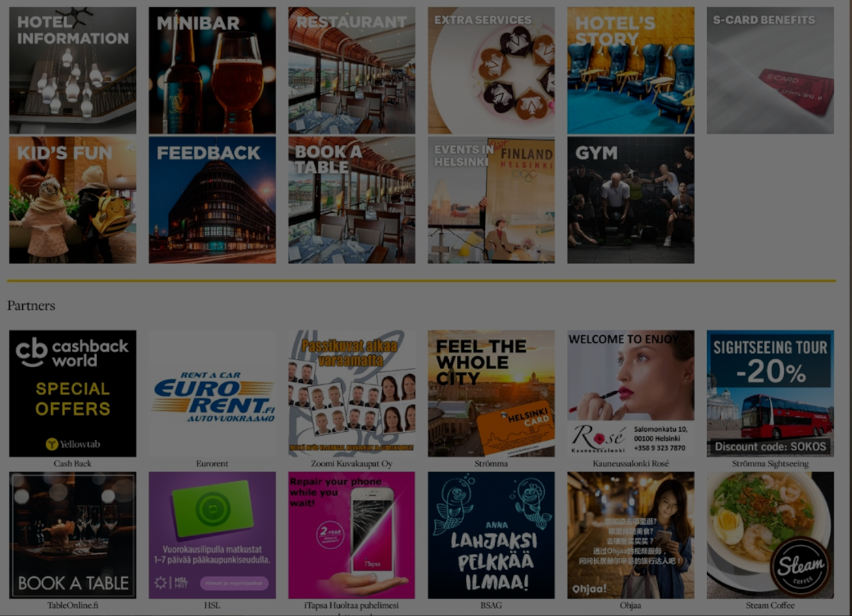This screenshot has height=616, width=852.
Task: Click the Events in Helsinki tile
Action: pos(491,200)
